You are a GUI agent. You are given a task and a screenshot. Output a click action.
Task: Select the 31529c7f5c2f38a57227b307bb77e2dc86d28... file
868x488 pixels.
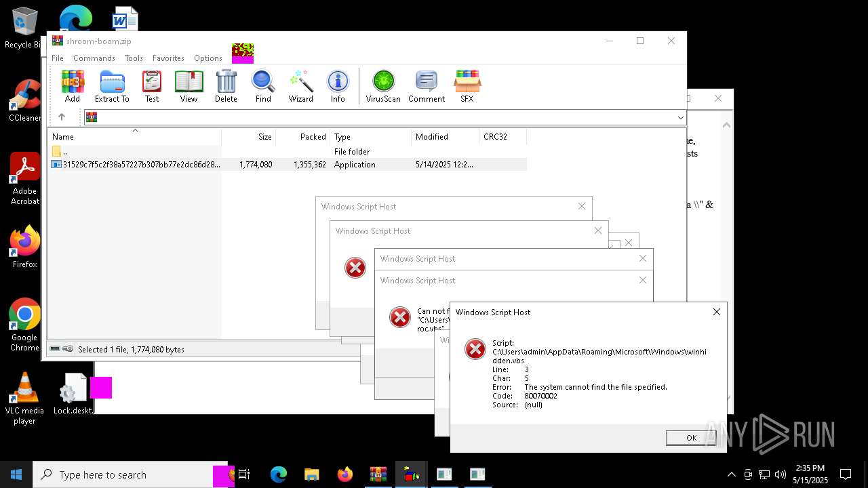288,165
